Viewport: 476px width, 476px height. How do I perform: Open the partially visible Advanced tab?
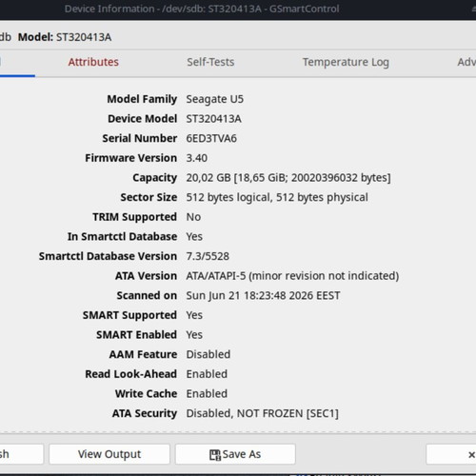pyautogui.click(x=466, y=62)
